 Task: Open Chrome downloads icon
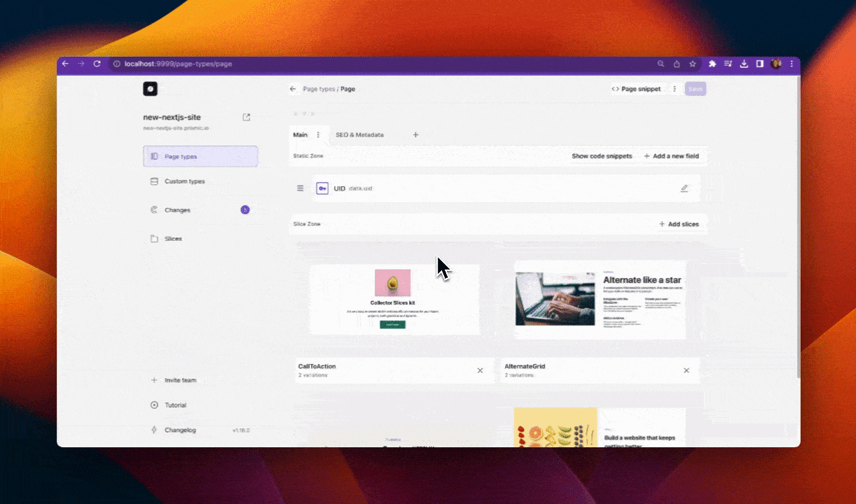click(x=745, y=64)
